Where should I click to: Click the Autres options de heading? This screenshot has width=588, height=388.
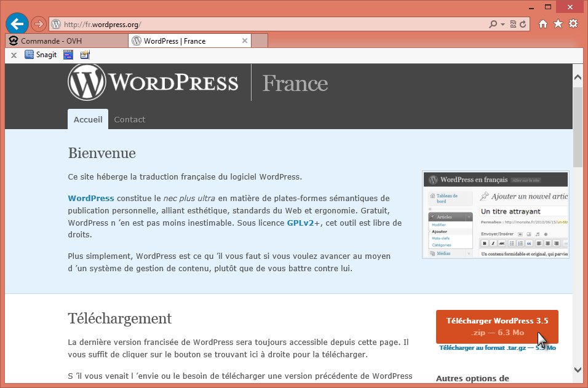tap(472, 378)
